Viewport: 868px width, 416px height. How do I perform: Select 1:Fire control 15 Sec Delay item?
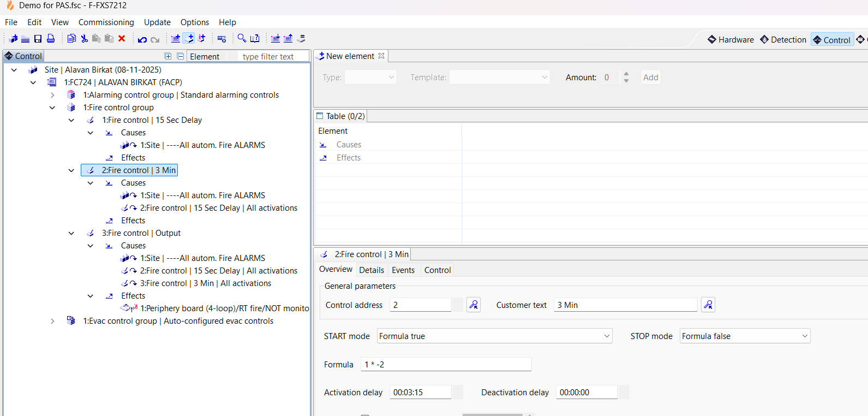[152, 120]
